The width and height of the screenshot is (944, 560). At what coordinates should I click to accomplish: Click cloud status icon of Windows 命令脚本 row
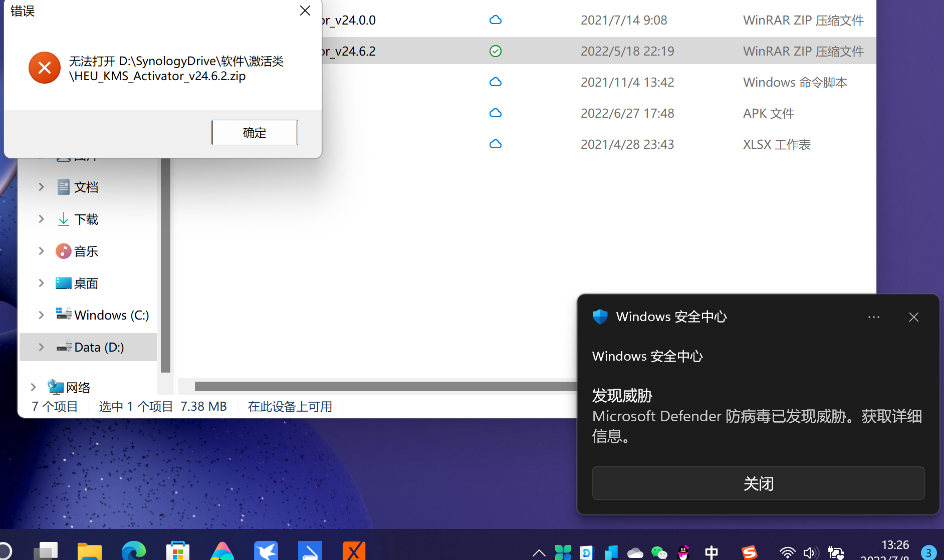(x=496, y=82)
